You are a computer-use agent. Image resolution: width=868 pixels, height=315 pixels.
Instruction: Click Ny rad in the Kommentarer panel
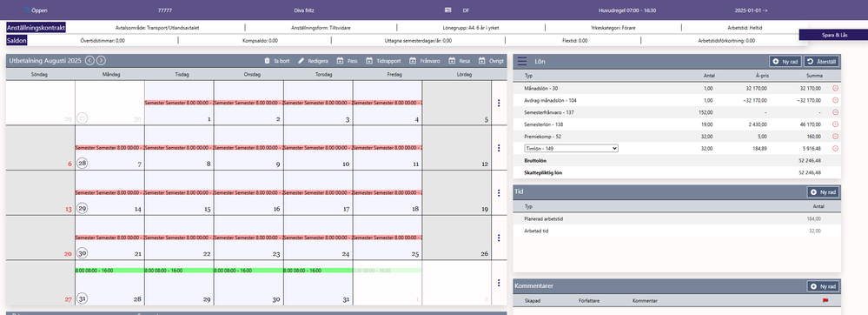823,286
